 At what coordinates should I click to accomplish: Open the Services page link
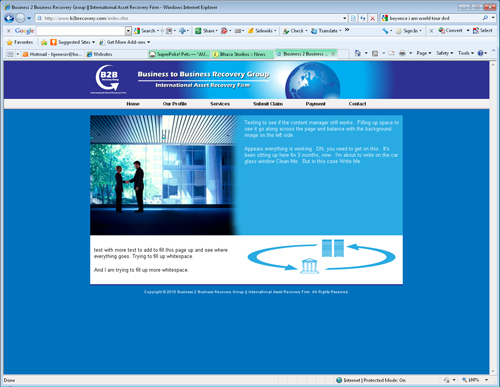pos(220,104)
